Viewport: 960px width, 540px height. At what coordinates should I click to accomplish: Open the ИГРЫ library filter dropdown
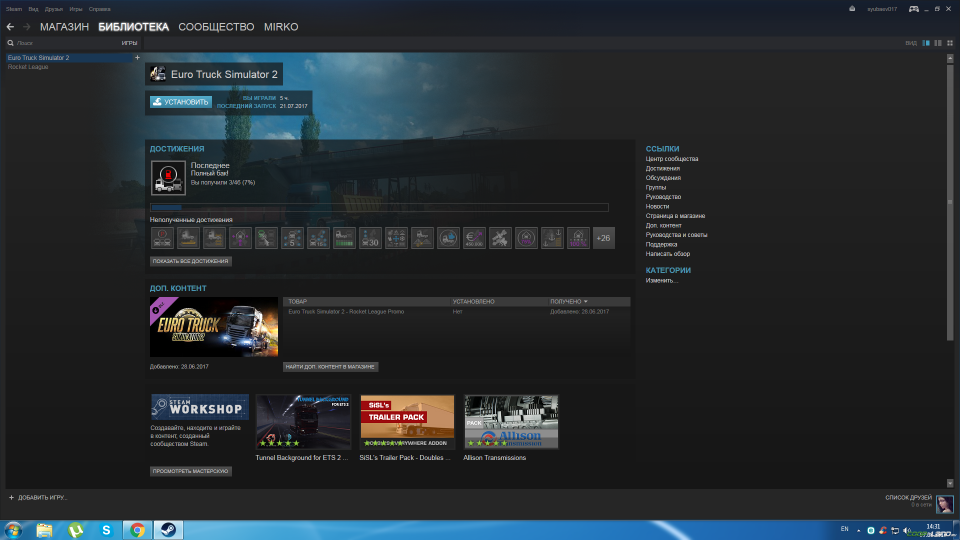coord(129,43)
